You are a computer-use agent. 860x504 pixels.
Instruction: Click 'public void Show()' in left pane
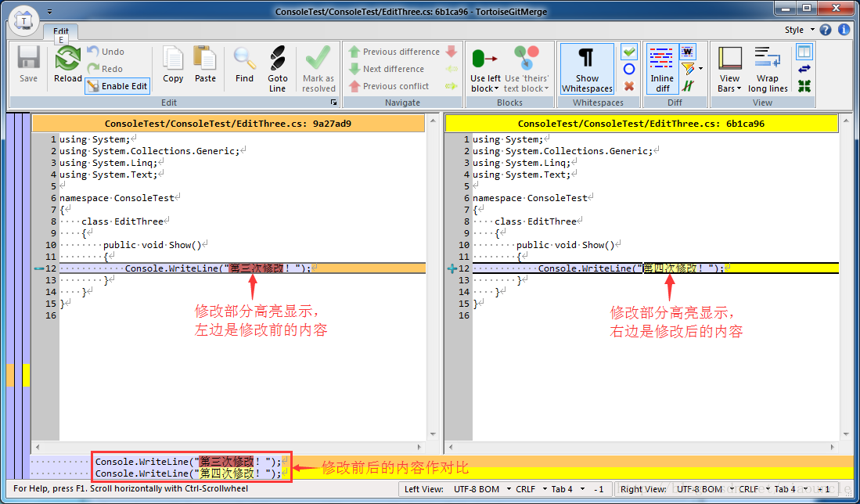[x=153, y=245]
